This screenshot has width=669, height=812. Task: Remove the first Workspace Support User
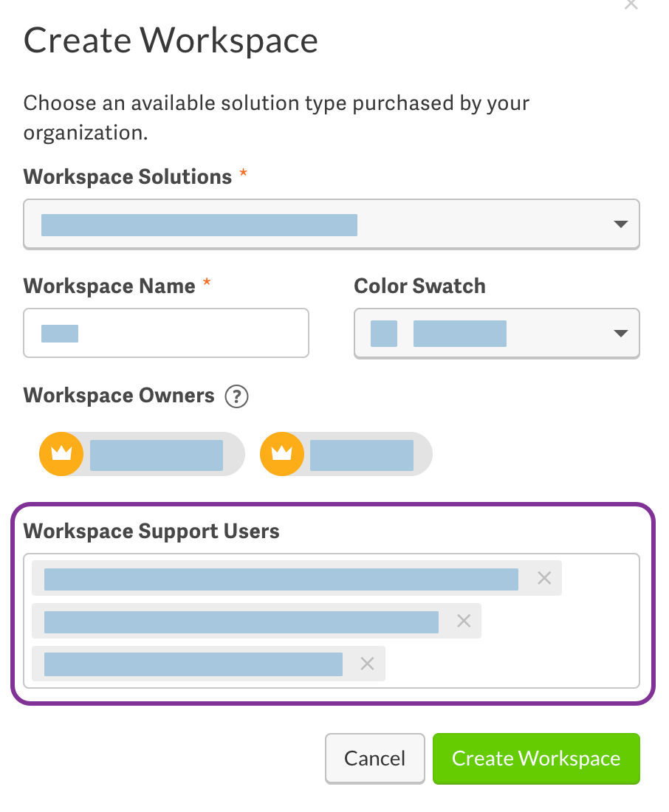click(x=544, y=578)
